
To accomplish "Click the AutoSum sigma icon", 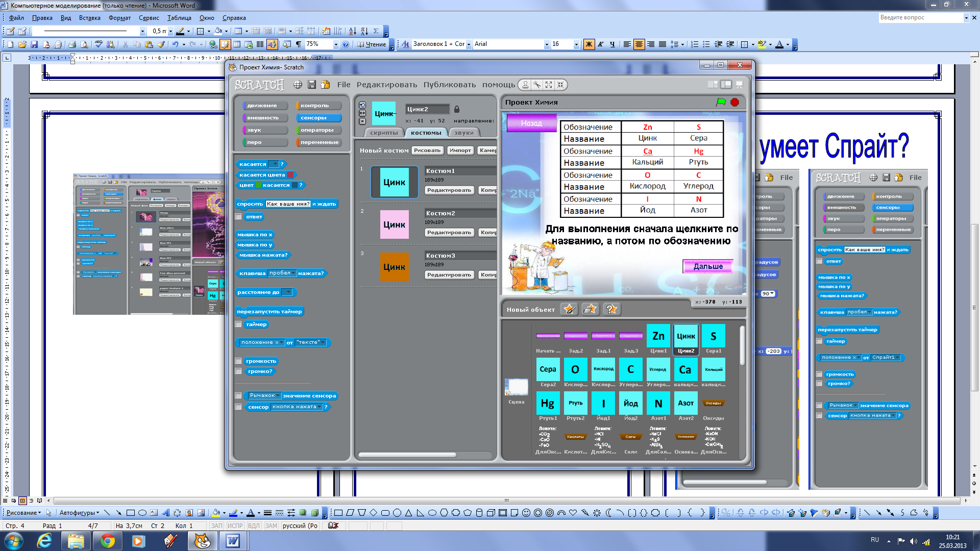I will (376, 31).
